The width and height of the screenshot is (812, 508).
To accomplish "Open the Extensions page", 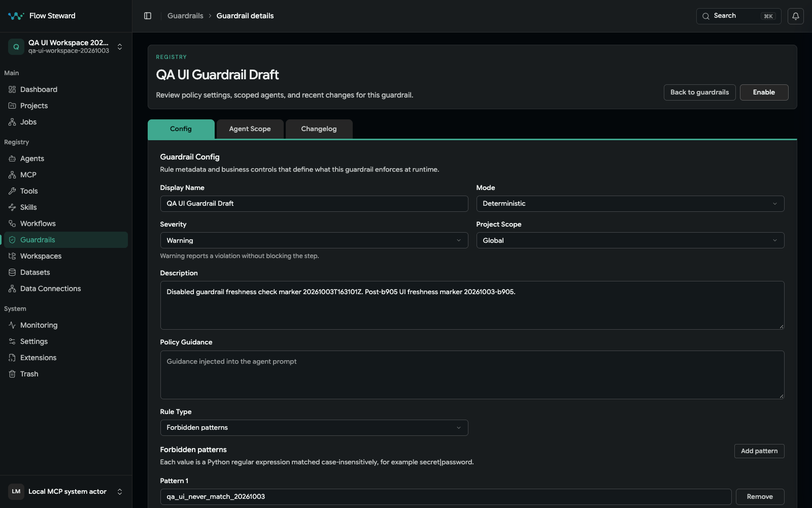I will click(x=66, y=358).
